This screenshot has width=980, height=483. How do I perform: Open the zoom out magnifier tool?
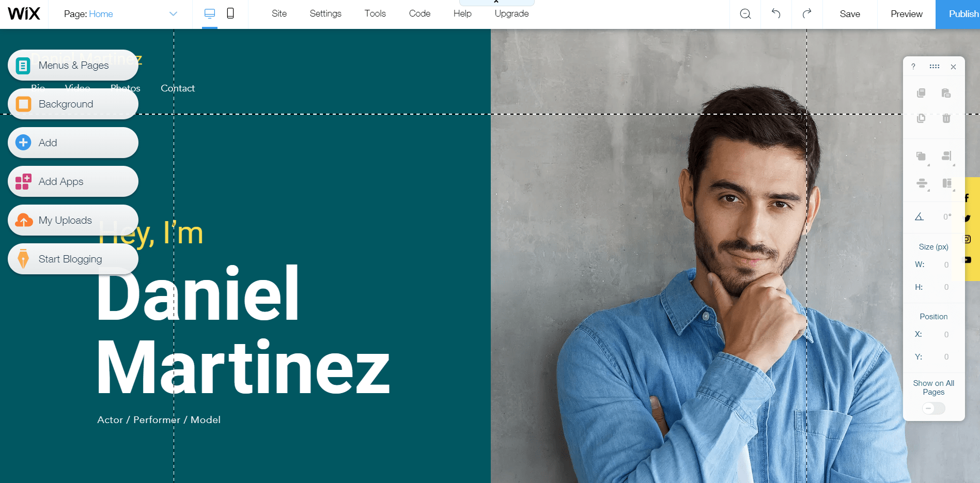[x=745, y=14]
